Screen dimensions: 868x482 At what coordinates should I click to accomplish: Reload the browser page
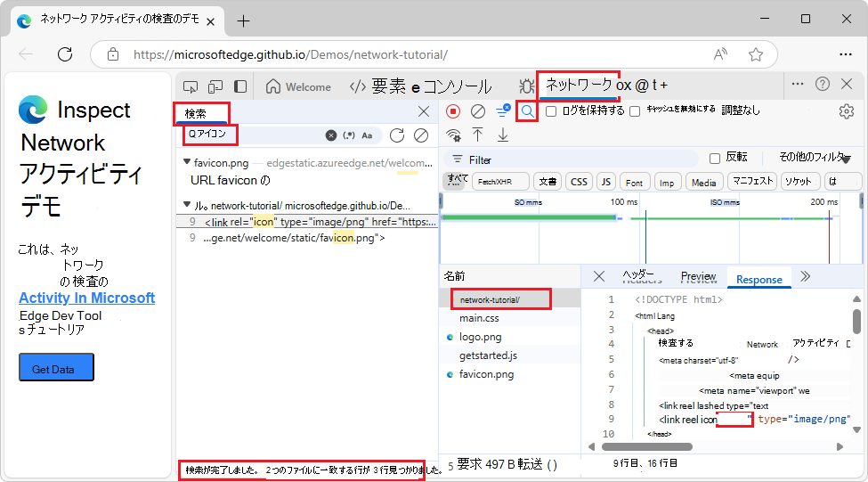click(x=65, y=54)
